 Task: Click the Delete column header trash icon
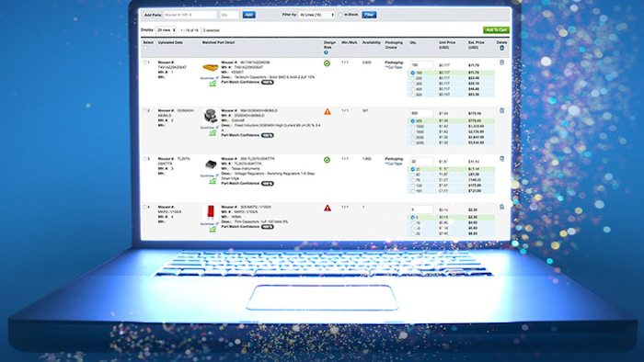coord(501,48)
